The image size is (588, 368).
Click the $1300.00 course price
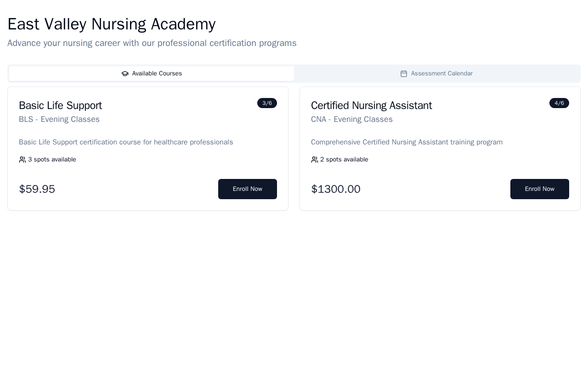pos(336,189)
